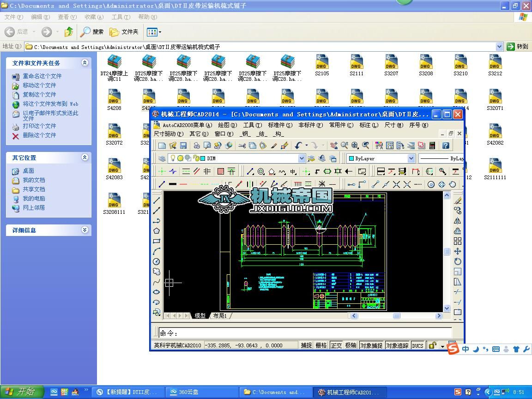Toggle 对象捕捉 object snap in status bar

371,345
